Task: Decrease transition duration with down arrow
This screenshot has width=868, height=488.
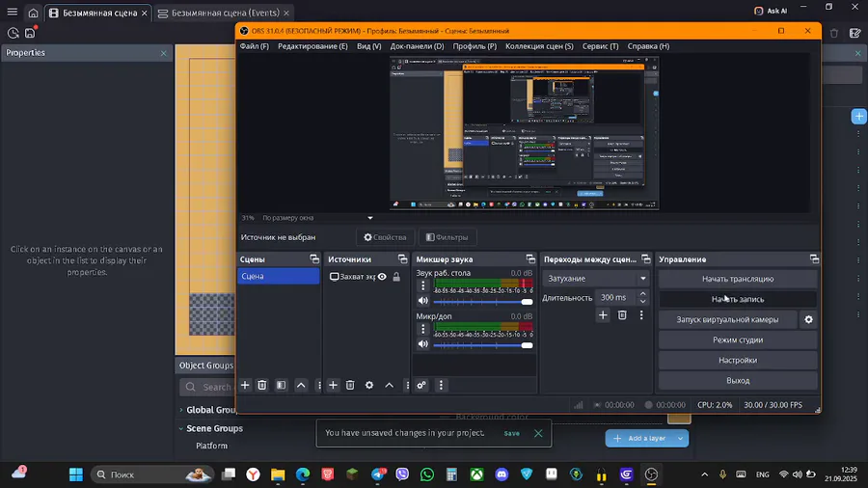Action: 642,302
